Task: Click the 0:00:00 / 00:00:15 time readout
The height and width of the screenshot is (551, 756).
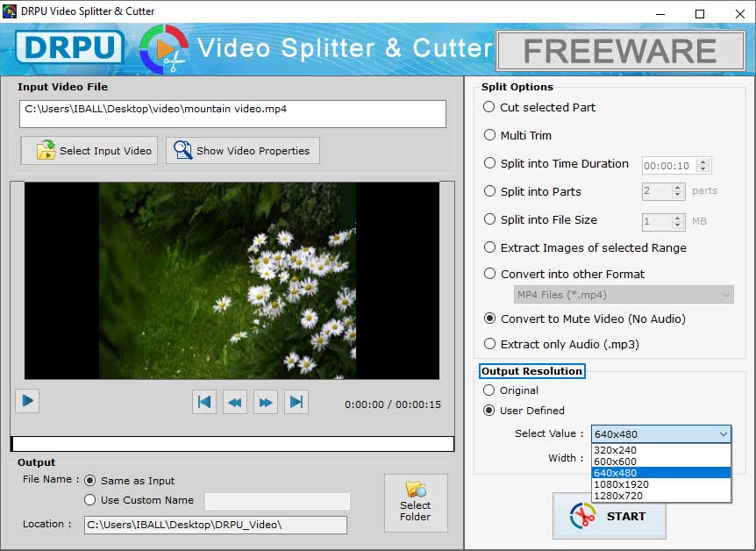Action: pyautogui.click(x=392, y=404)
